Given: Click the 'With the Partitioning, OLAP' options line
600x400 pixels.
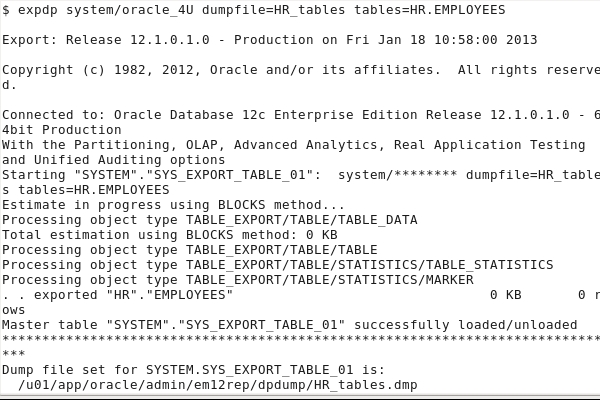Looking at the screenshot, I should (x=290, y=145).
